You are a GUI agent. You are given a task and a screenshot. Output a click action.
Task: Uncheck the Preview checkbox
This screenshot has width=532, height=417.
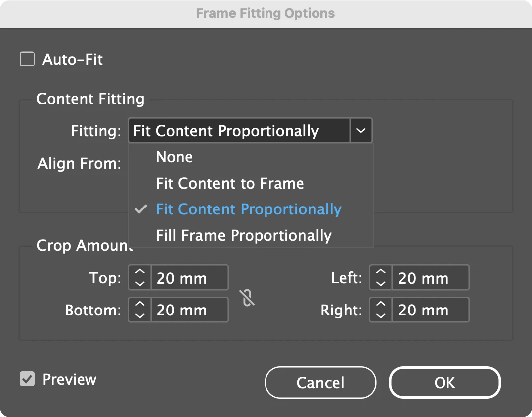click(27, 379)
